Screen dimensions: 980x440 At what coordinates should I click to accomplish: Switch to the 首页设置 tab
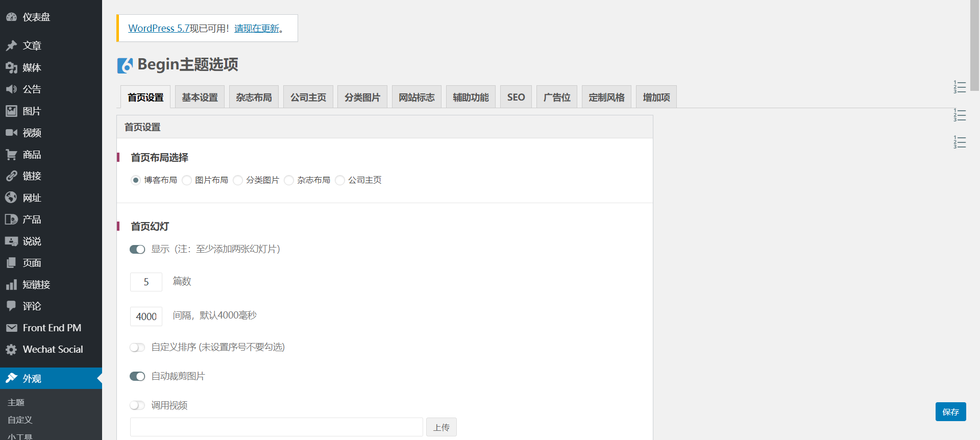pyautogui.click(x=145, y=97)
